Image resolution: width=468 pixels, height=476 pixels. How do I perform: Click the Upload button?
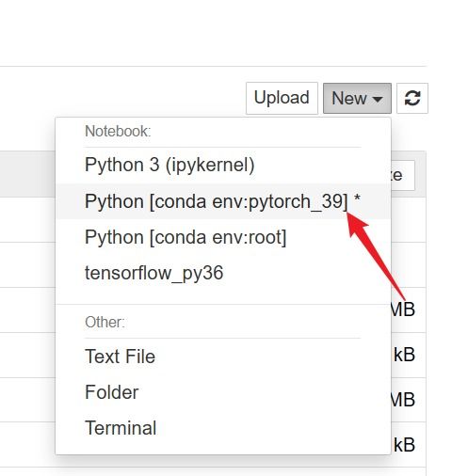point(282,98)
